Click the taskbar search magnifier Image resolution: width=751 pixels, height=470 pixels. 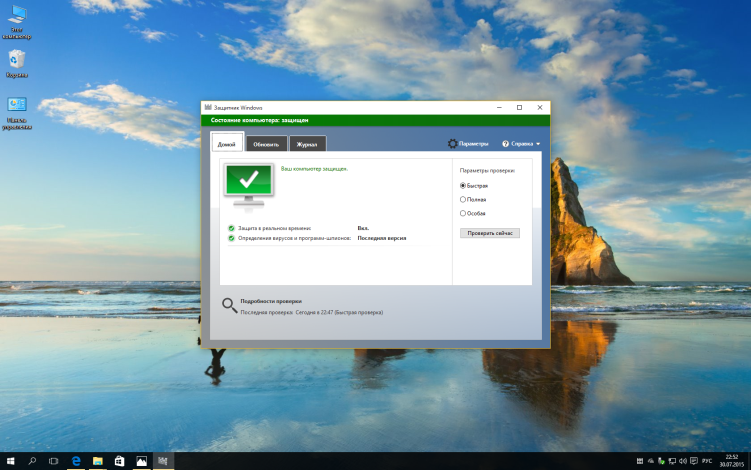(32, 461)
